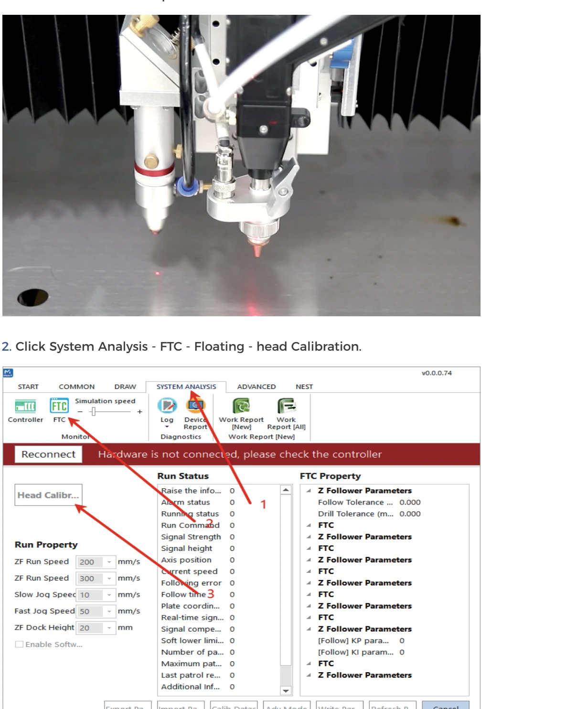
Task: Click the laser head photo
Action: pyautogui.click(x=241, y=165)
